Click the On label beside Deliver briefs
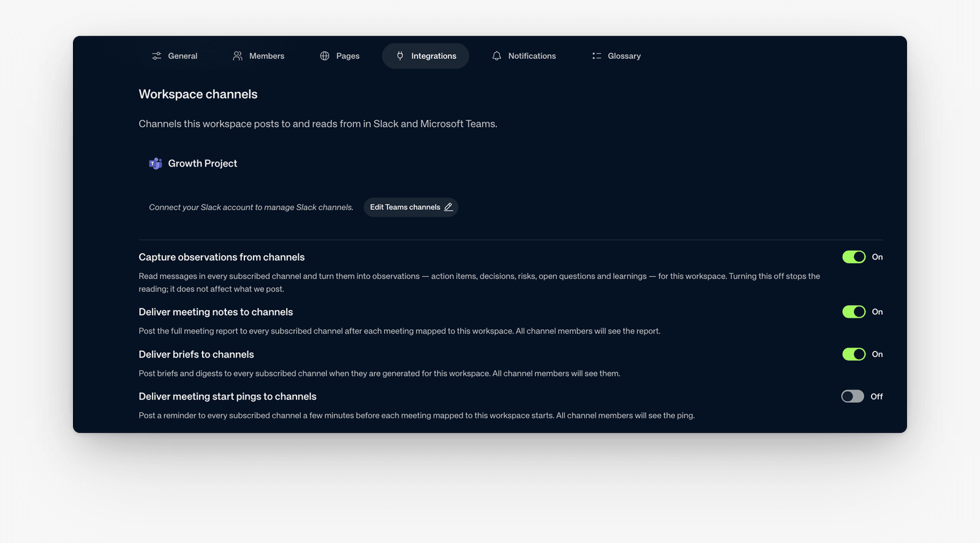980x543 pixels. 877,354
